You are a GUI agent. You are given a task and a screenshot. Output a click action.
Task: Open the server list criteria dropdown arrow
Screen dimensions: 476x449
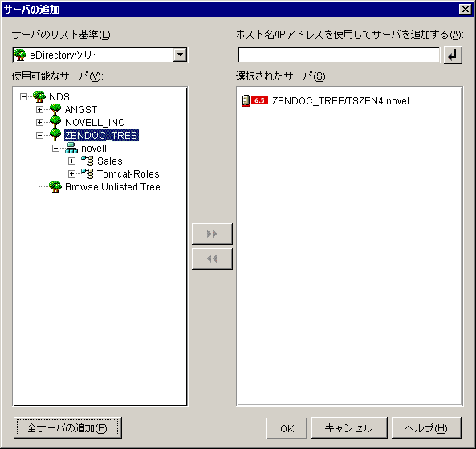(x=180, y=55)
